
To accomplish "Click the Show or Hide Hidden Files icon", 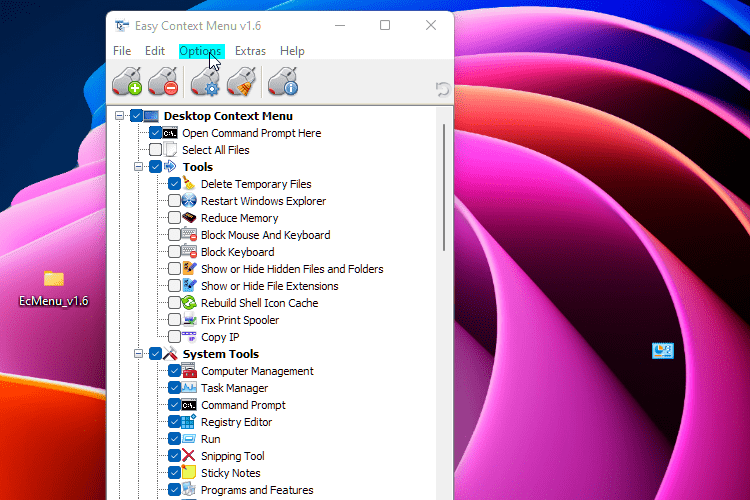I will [189, 268].
